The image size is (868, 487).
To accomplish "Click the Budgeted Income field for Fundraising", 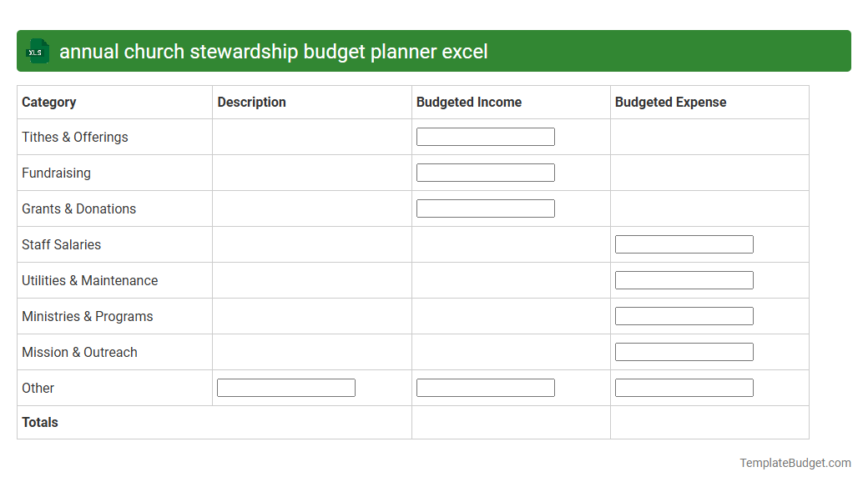I will point(485,172).
